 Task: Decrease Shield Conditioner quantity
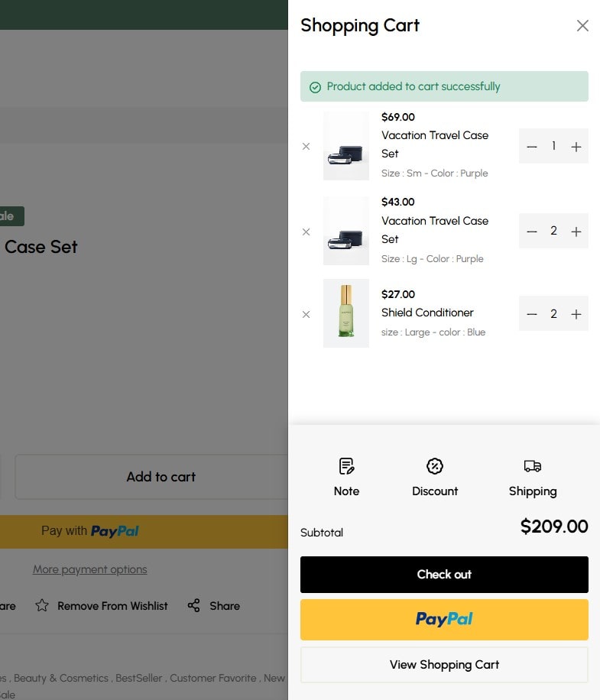coord(532,314)
